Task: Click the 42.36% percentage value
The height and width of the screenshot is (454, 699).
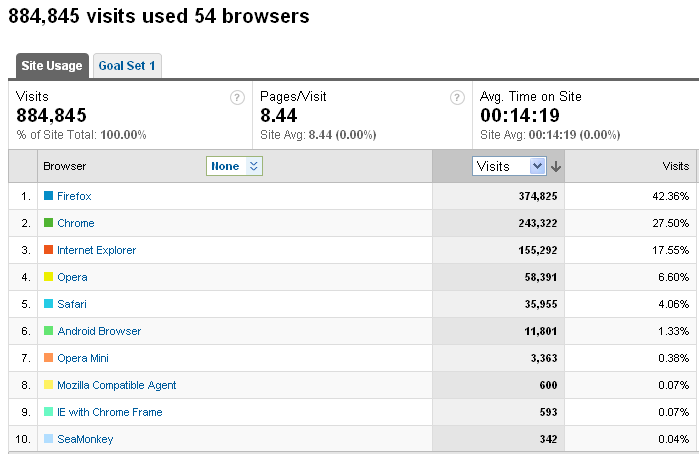Action: pyautogui.click(x=671, y=196)
